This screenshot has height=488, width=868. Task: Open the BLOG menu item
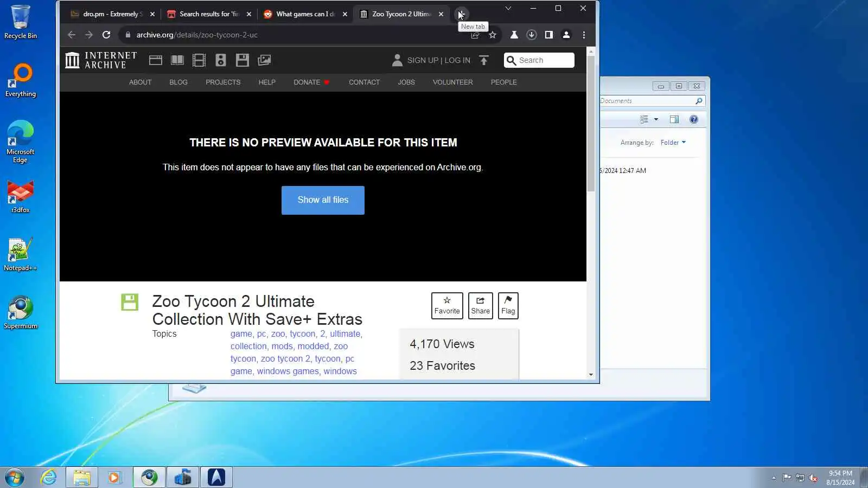pos(178,82)
